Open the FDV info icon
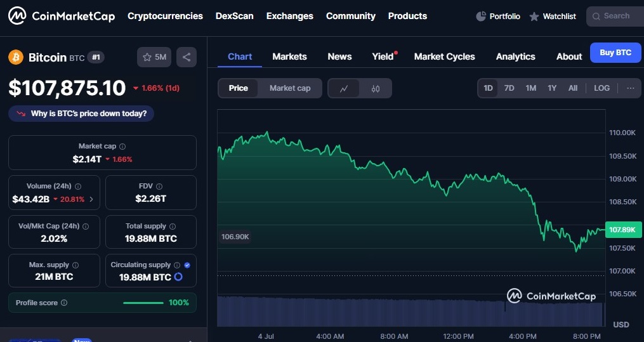This screenshot has width=644, height=342. pyautogui.click(x=159, y=187)
